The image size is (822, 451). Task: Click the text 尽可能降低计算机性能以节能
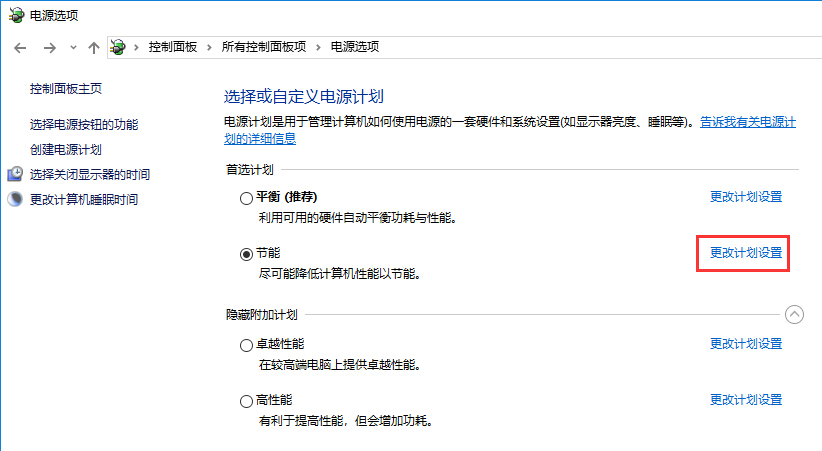(x=340, y=274)
